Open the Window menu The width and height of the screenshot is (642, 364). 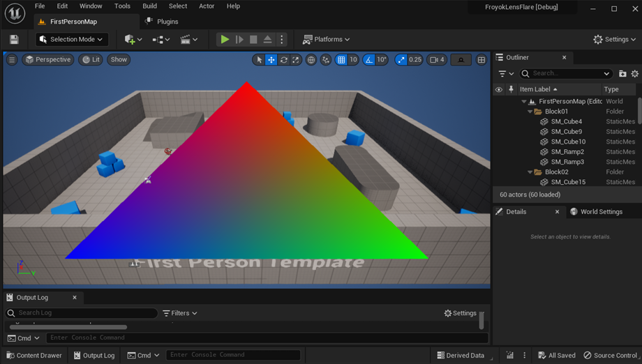91,6
